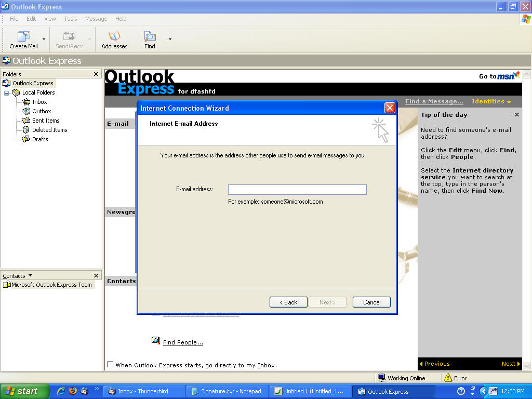
Task: Open the Tools menu
Action: point(71,19)
